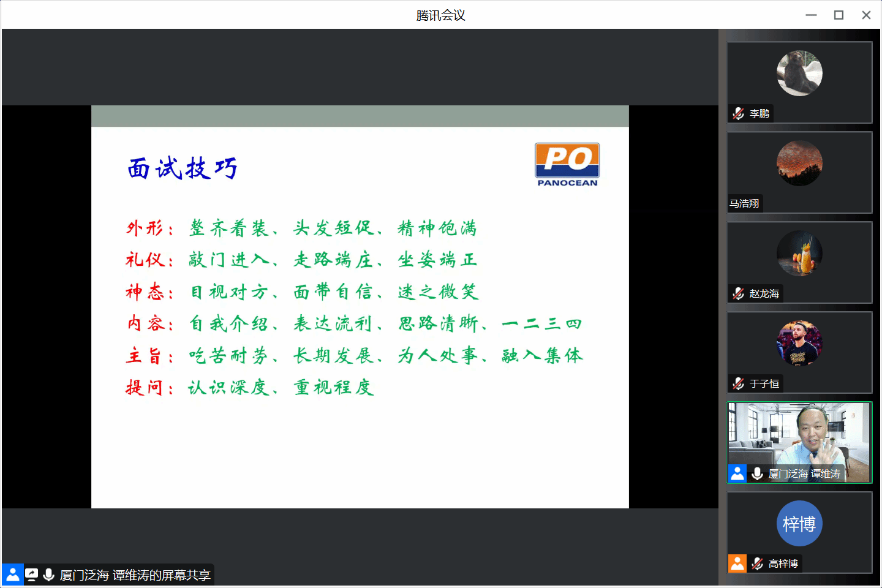This screenshot has height=588, width=882.
Task: Click the muted mic icon beside 高梓博
Action: pos(757,563)
